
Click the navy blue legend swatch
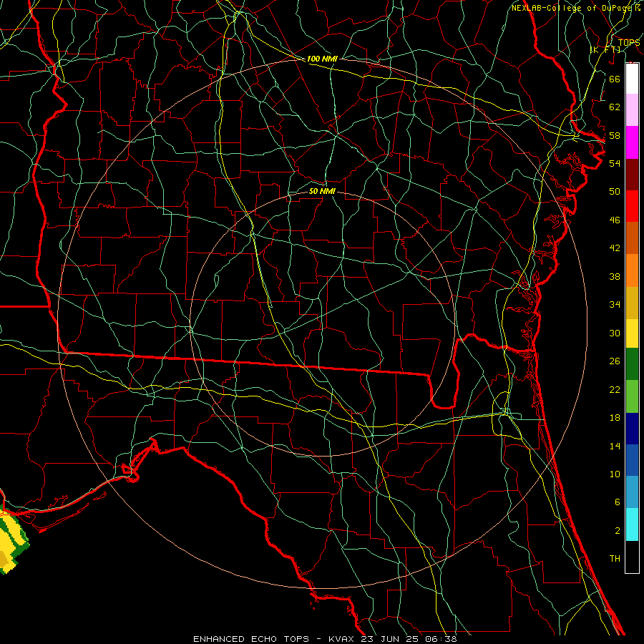point(632,429)
